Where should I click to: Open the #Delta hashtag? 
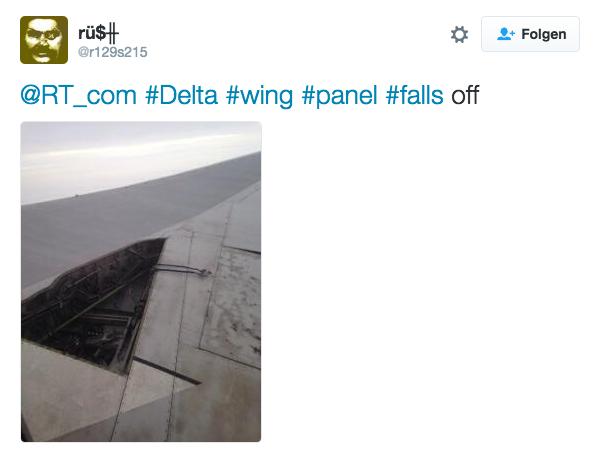[x=181, y=95]
